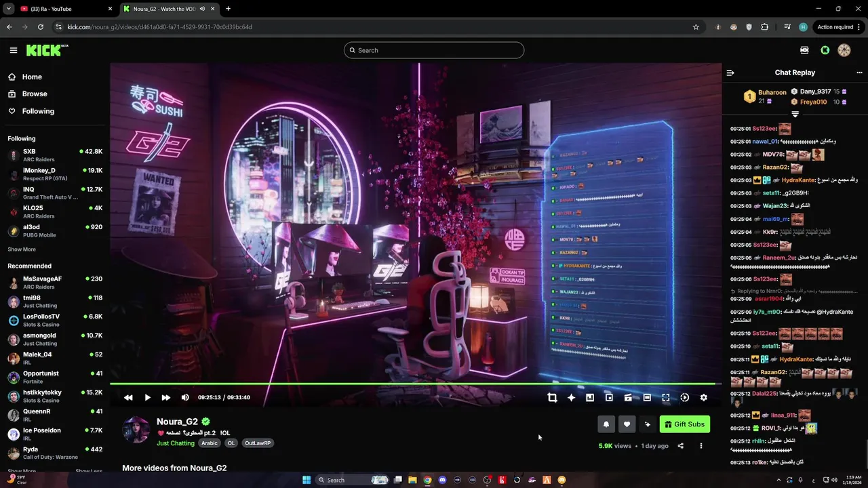Open the tab search dropdown
Image resolution: width=868 pixels, height=488 pixels.
[8, 9]
